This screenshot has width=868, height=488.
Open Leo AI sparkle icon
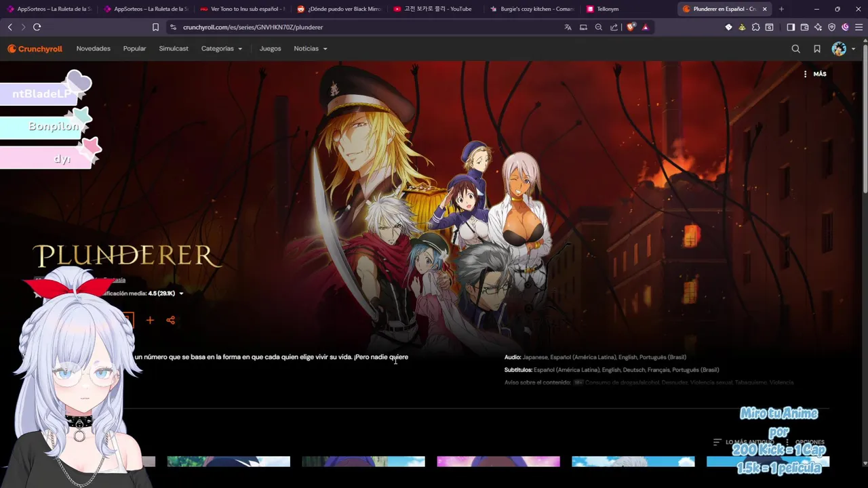click(818, 27)
